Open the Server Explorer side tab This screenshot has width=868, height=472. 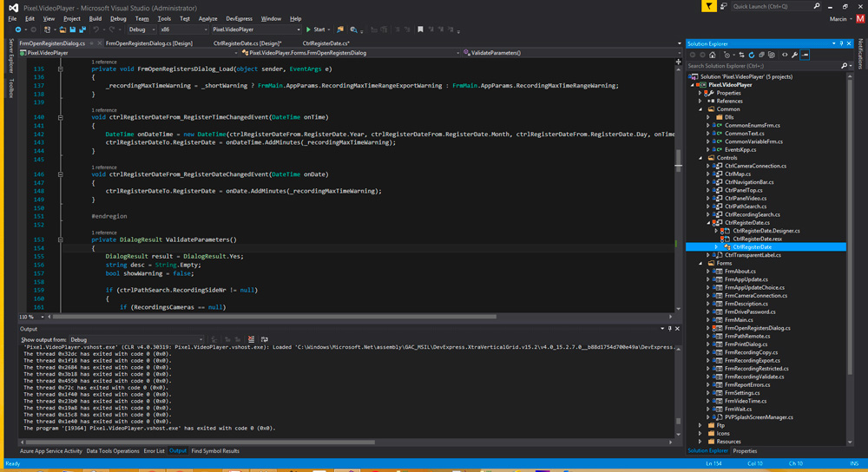coord(10,56)
